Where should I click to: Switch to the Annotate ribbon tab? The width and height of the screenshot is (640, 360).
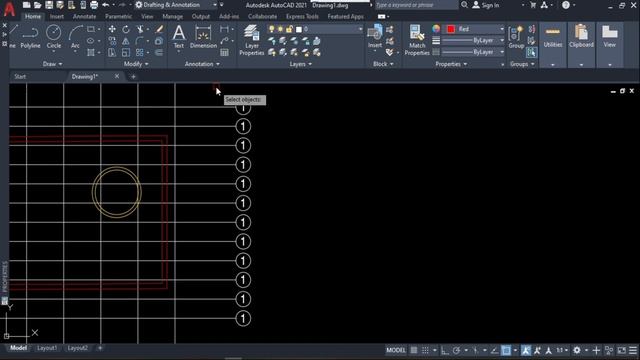(x=84, y=17)
